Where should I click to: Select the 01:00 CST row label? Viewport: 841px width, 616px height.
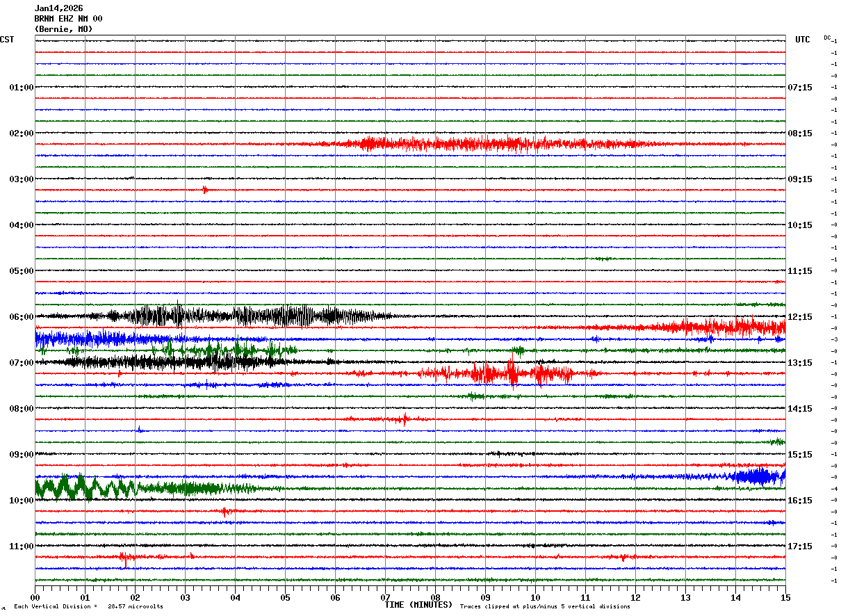click(x=22, y=88)
